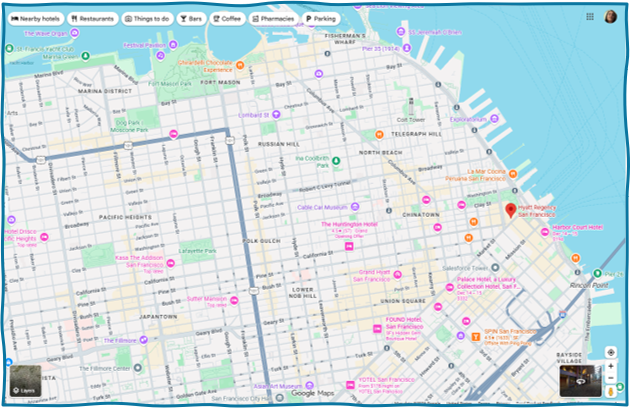The image size is (631, 408).
Task: Click the Lafayette Park label
Action: point(198,251)
